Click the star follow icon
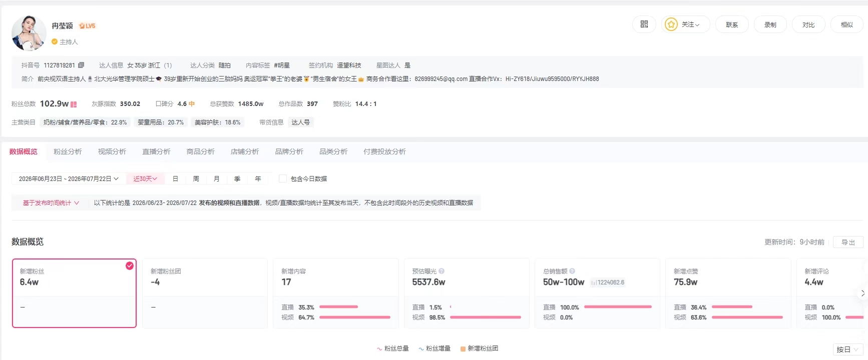Screen dimensions: 868x360 click(x=671, y=24)
